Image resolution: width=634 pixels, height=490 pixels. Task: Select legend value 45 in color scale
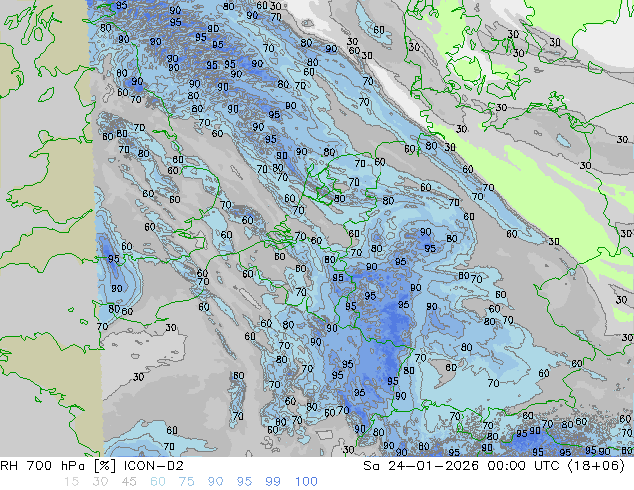[x=129, y=482]
